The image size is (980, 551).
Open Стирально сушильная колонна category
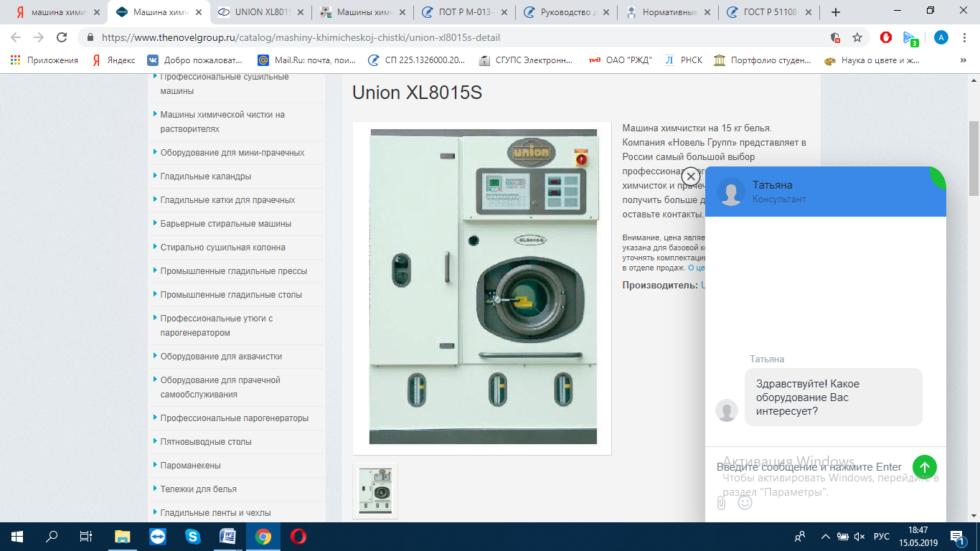pos(223,248)
